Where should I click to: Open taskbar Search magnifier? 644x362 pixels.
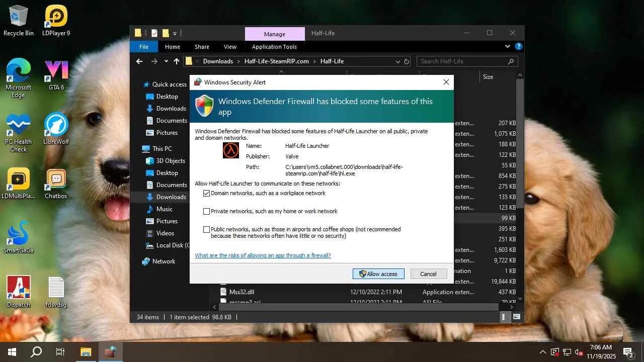pyautogui.click(x=36, y=352)
